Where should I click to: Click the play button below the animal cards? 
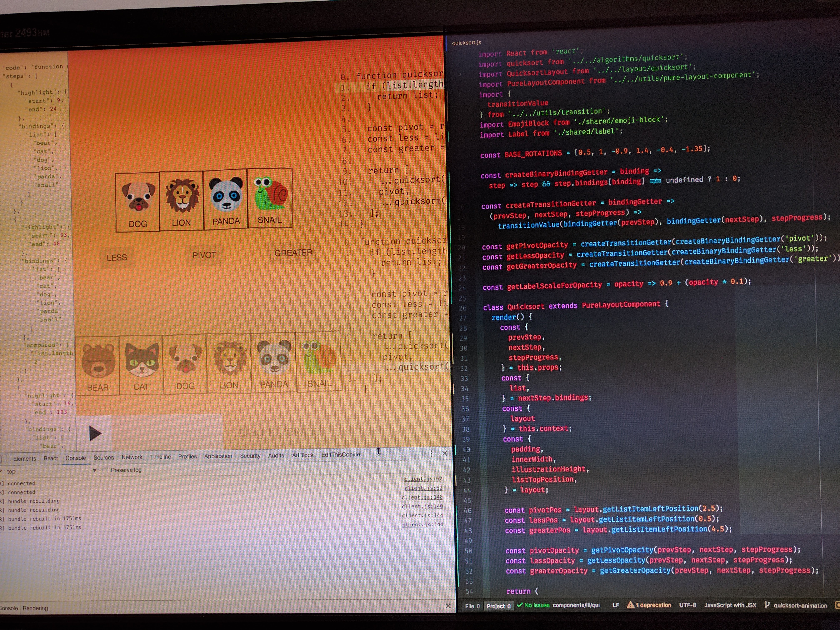95,433
